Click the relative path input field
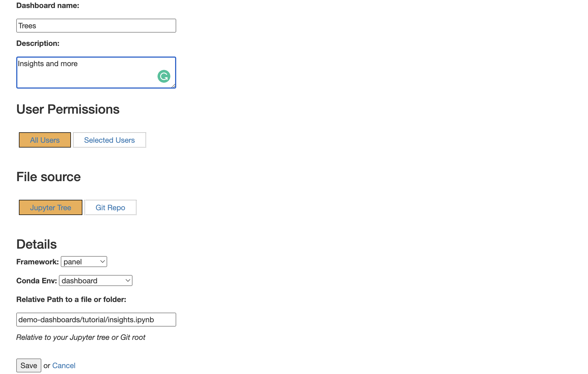588x374 pixels. [96, 320]
